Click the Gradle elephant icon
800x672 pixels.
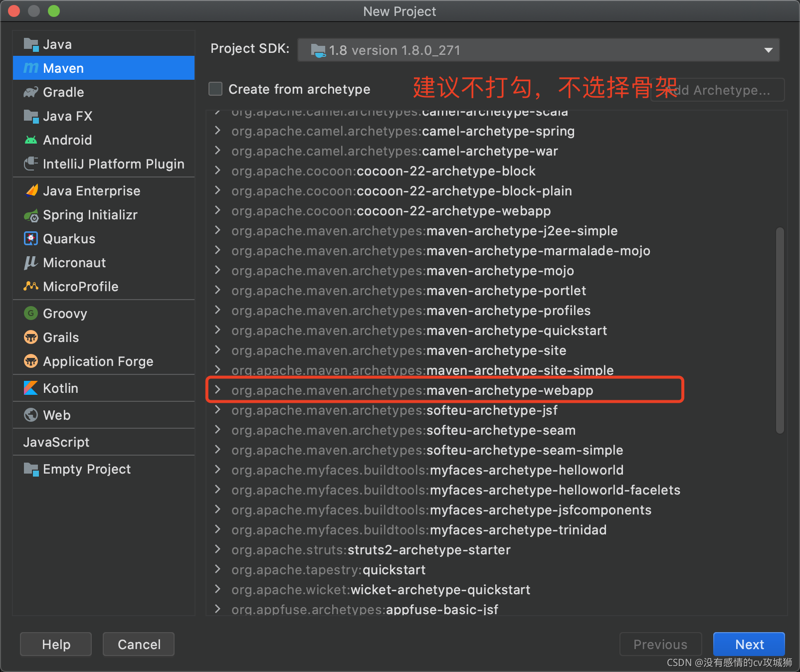pyautogui.click(x=31, y=92)
